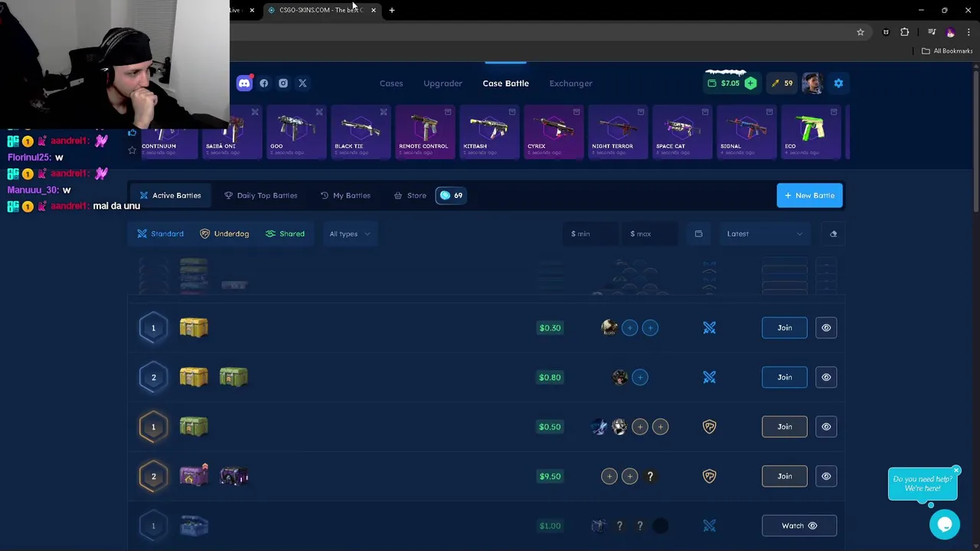The height and width of the screenshot is (551, 980).
Task: Open the X (Twitter) social icon
Action: tap(302, 83)
